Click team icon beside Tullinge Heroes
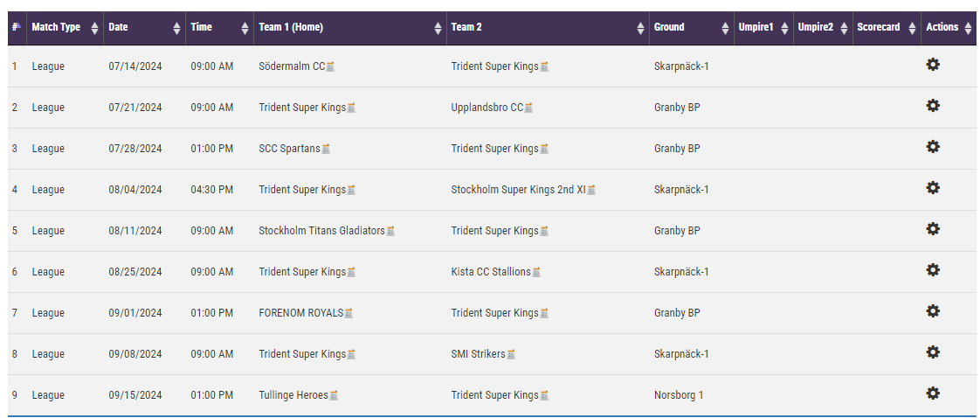Screen dimensions: 980x418 coord(334,396)
